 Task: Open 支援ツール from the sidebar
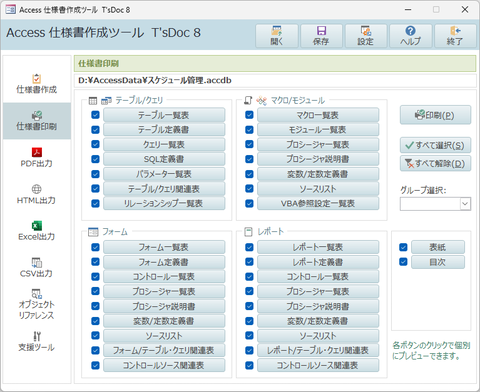click(x=37, y=342)
